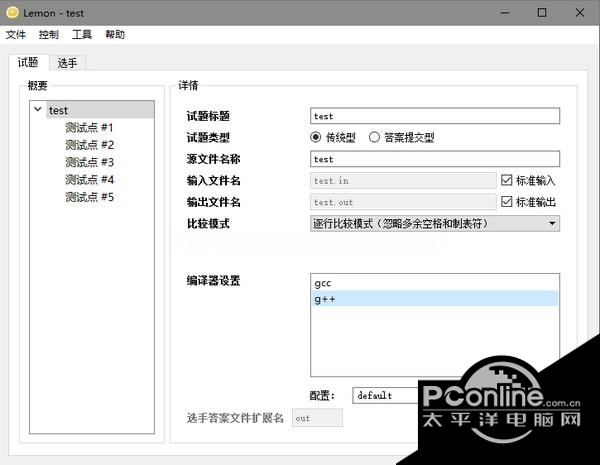Choose the 传统型 radio button
Viewport: 600px width, 465px height.
point(333,137)
